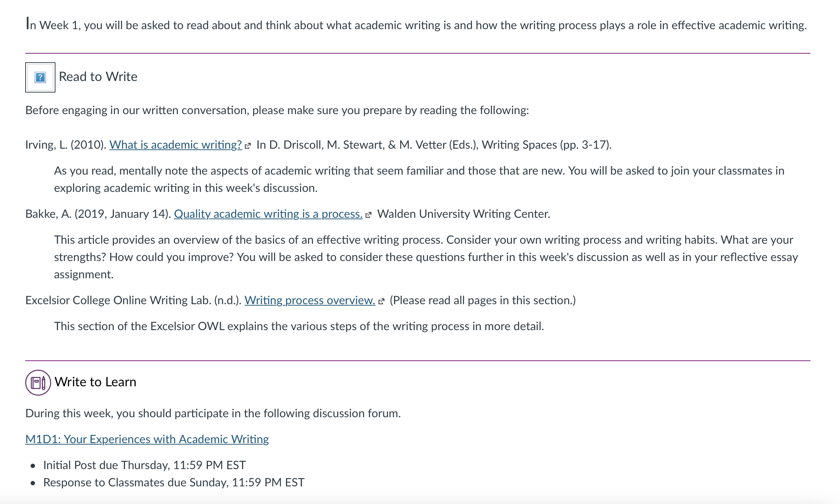Viewport: 840px width, 504px height.
Task: Click the 'Bakke, A. (2019, January 14).' citation text
Action: click(x=98, y=214)
